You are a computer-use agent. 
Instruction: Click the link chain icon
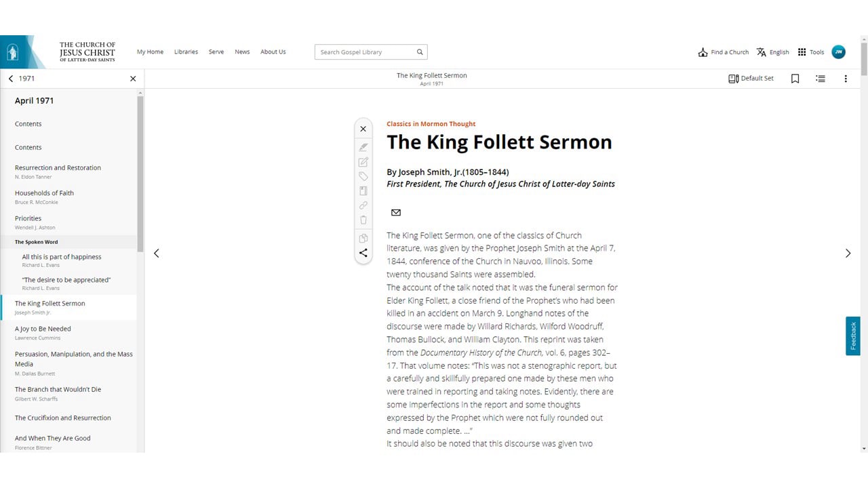[363, 205]
